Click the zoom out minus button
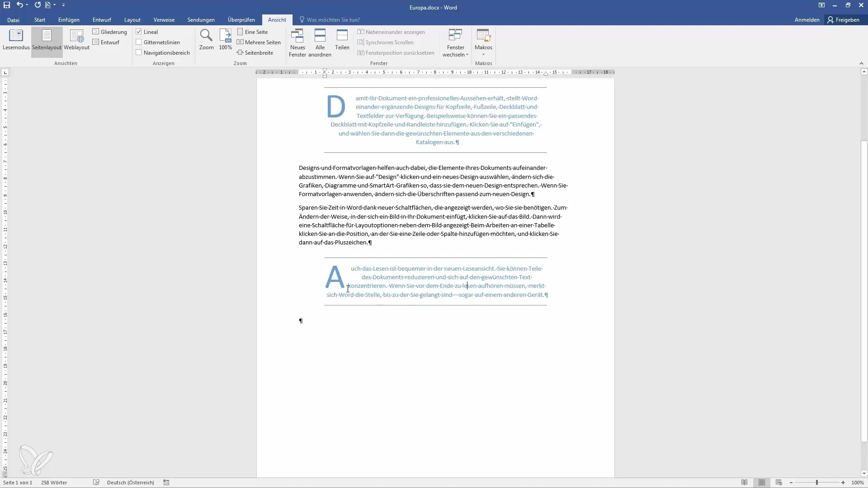 point(791,483)
